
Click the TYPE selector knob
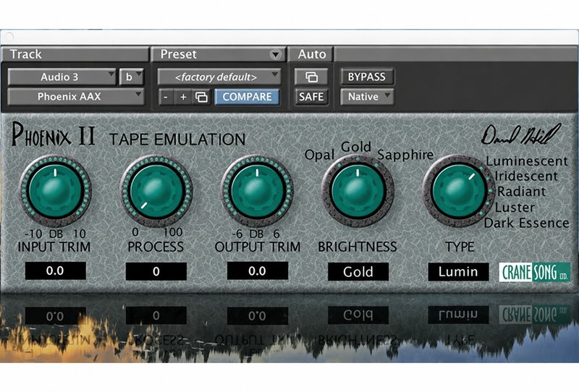click(459, 190)
